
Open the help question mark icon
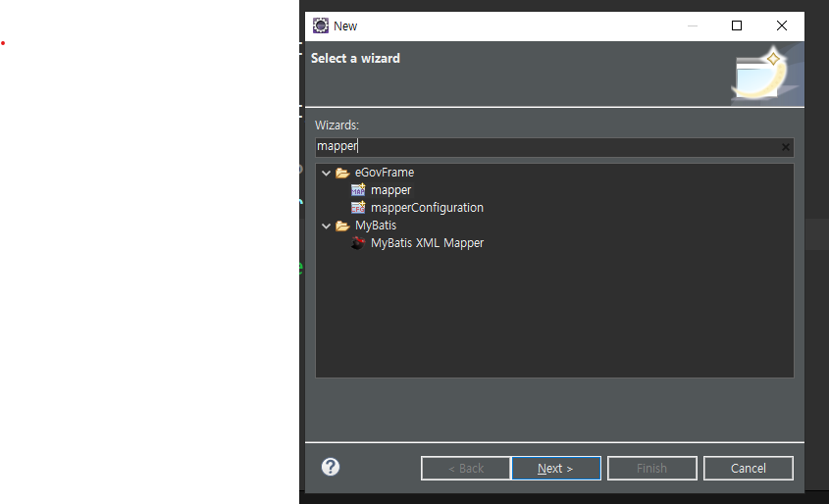pos(331,467)
